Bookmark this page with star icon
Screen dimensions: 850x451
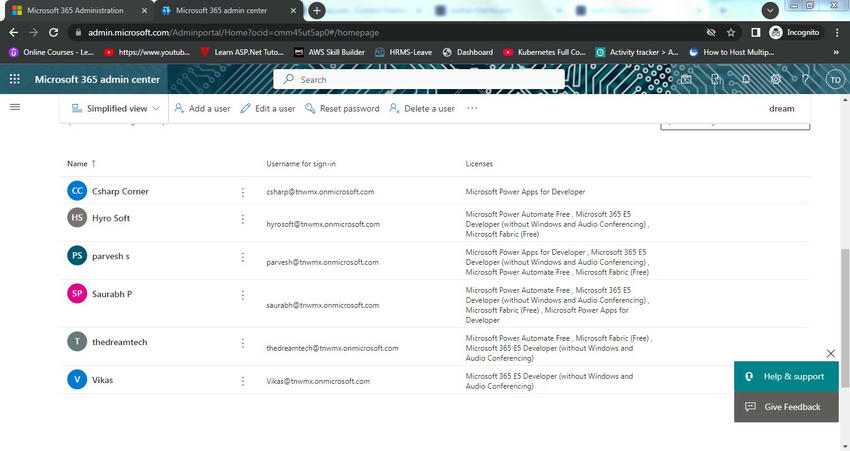[x=731, y=33]
